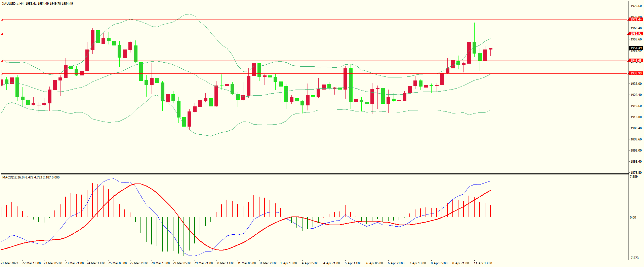
Task: Select left anchor handle of 1962.91 line
Action: click(2, 34)
